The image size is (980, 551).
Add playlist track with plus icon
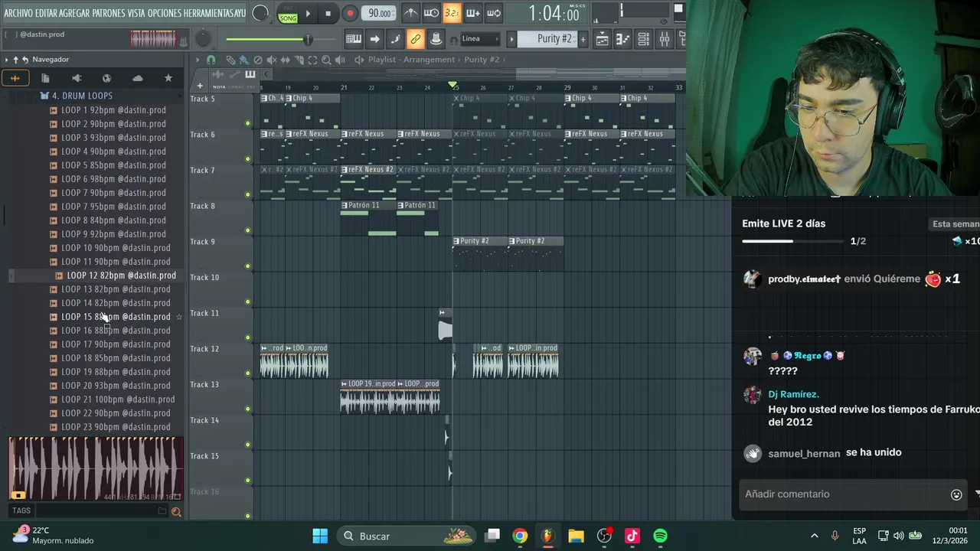(x=200, y=86)
